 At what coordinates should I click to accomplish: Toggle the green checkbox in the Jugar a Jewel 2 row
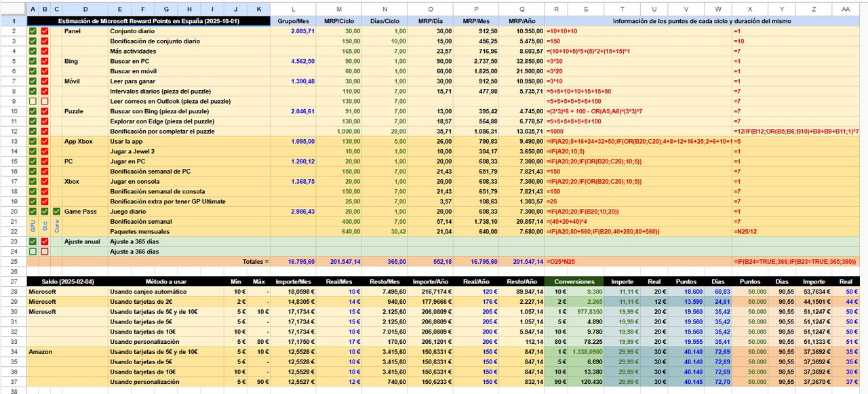[33, 151]
